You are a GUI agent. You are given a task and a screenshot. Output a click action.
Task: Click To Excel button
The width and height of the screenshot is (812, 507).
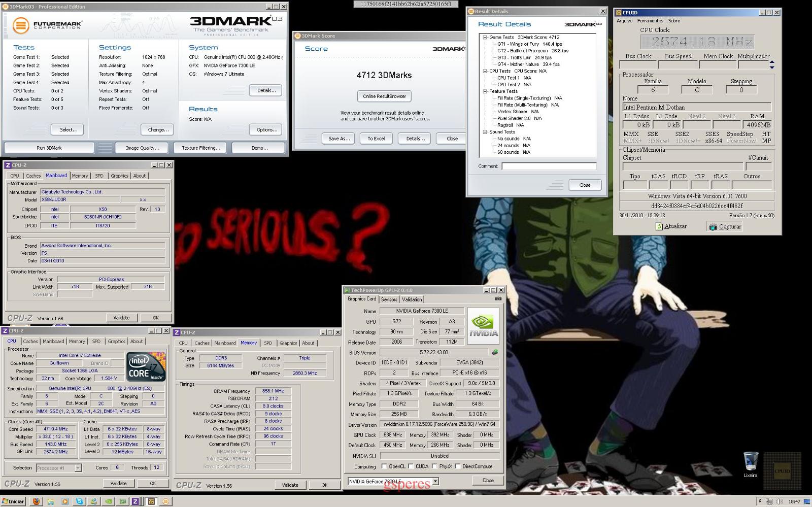376,139
